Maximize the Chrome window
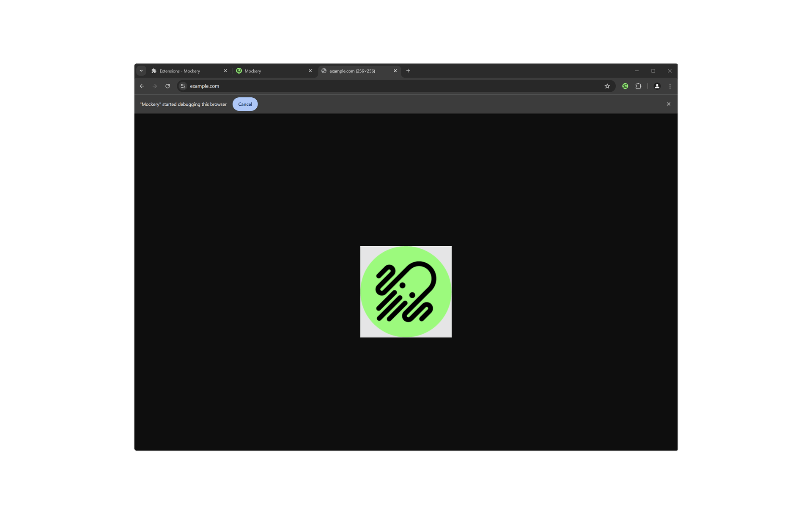The width and height of the screenshot is (812, 514). (x=653, y=71)
